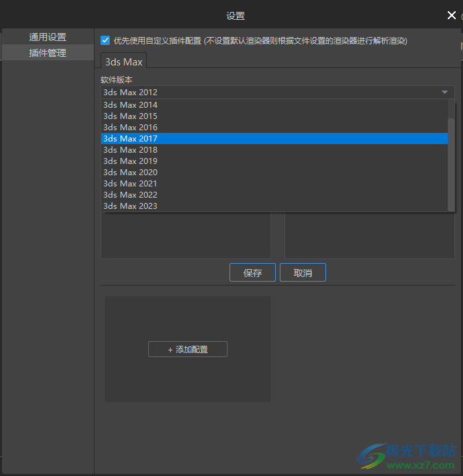
Task: Pick 3ds Max 2023 at list bottom
Action: [x=274, y=206]
